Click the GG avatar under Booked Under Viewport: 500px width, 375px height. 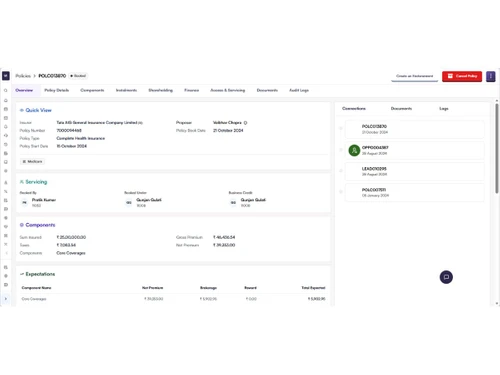coord(129,202)
